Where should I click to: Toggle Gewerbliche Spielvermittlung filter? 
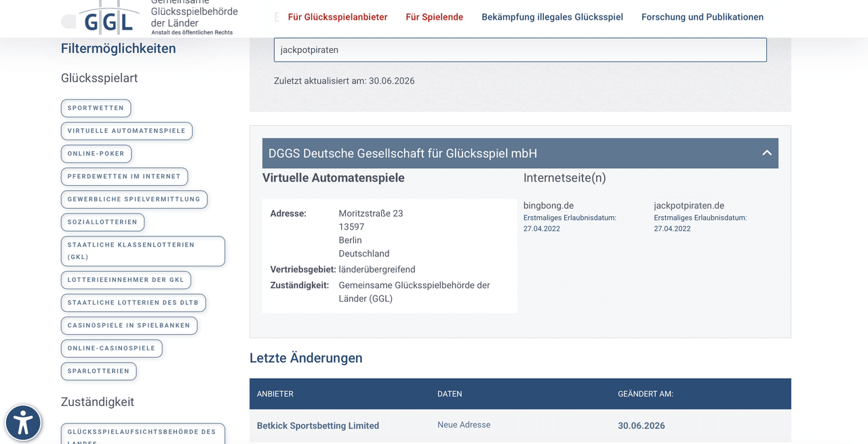tap(134, 199)
